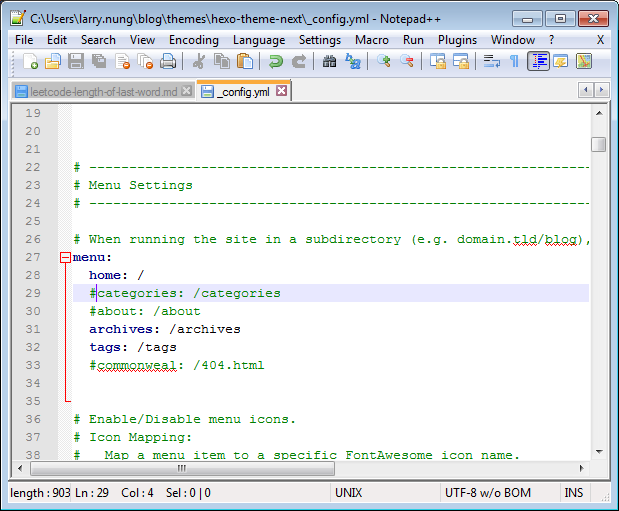619x511 pixels.
Task: Select the _config.yml tab
Action: tap(243, 92)
